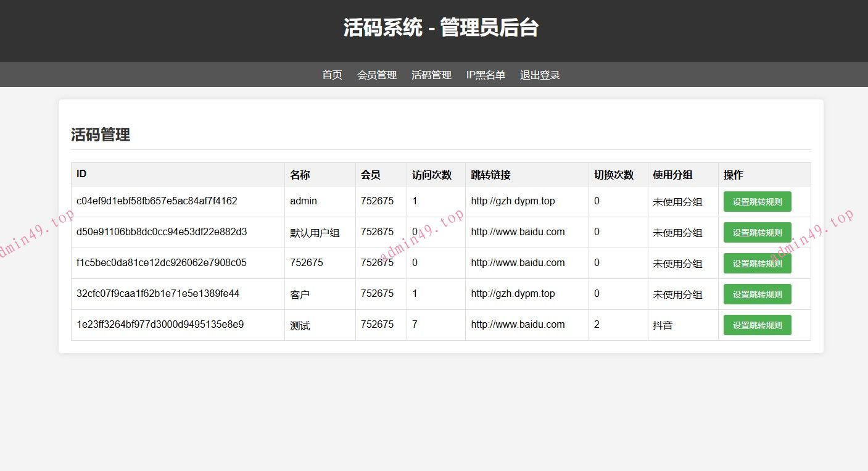This screenshot has width=868, height=471.
Task: Click 设置跳转规则 for the admin row
Action: (x=757, y=201)
